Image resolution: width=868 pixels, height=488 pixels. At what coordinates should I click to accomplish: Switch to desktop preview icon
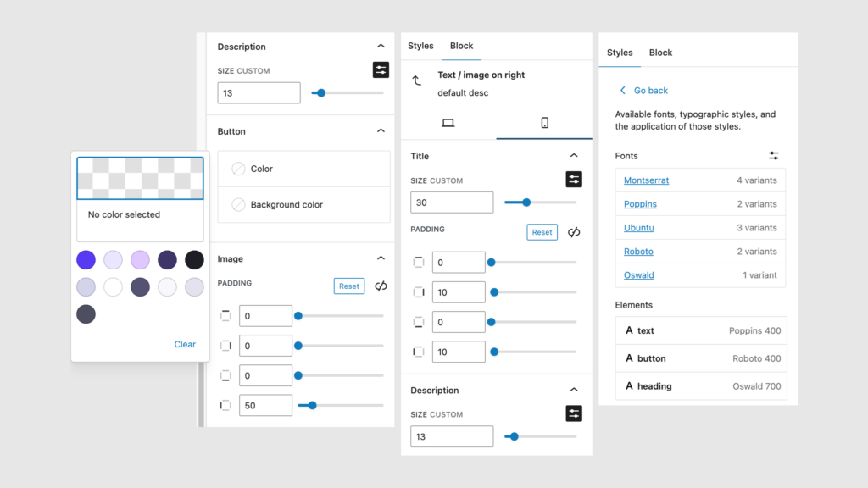(x=448, y=123)
